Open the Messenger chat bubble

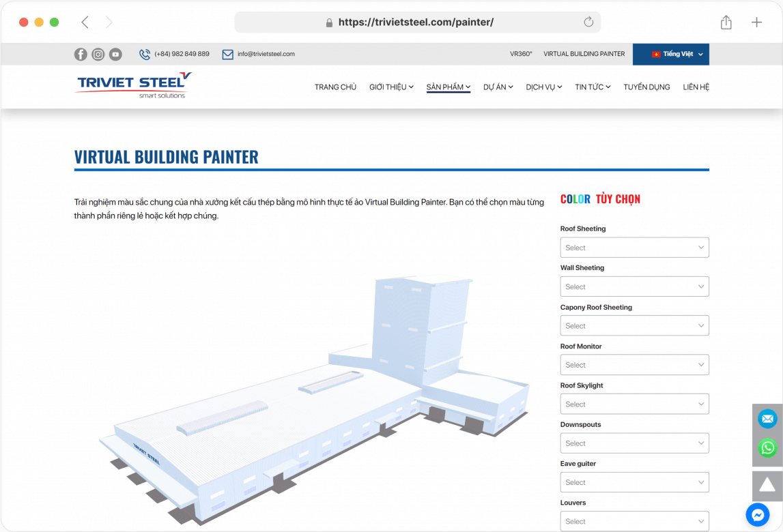(758, 515)
